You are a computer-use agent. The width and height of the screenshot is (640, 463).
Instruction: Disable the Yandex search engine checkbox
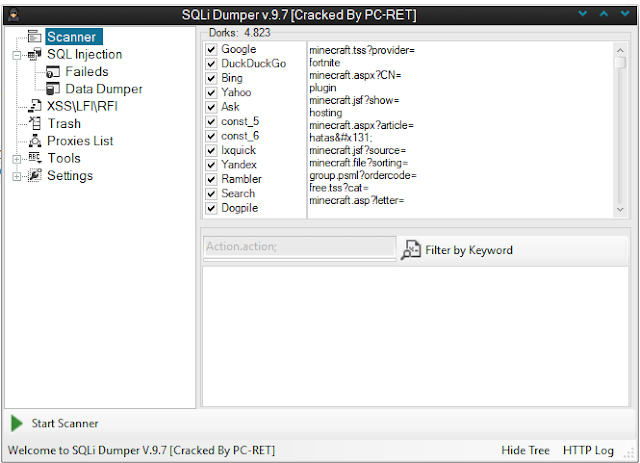tap(211, 164)
